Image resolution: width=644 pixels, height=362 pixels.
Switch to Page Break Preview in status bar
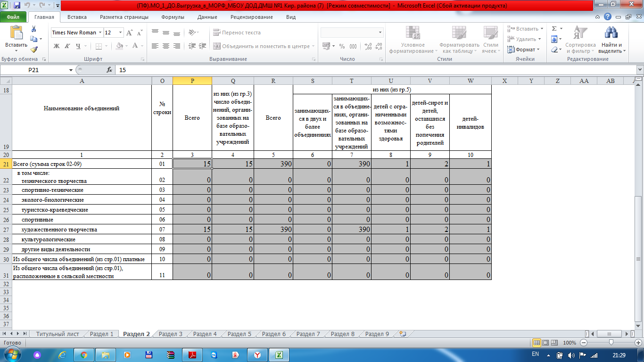[x=554, y=343]
